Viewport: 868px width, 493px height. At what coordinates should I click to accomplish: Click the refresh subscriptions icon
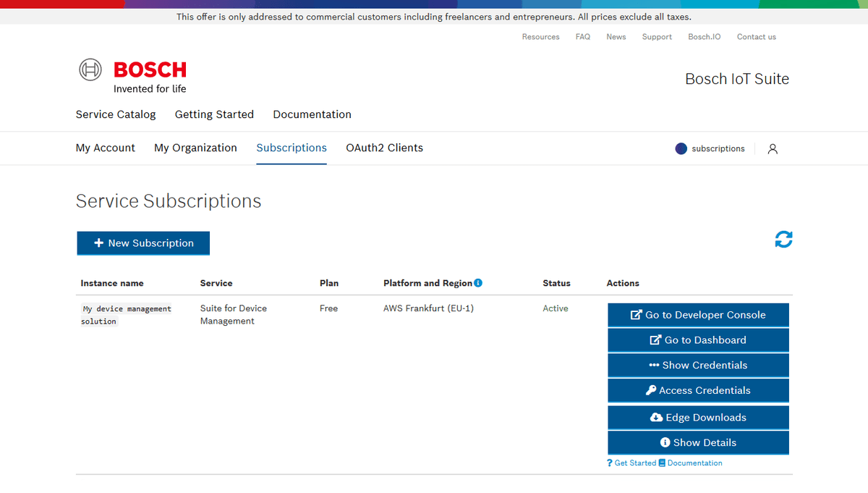pyautogui.click(x=783, y=240)
